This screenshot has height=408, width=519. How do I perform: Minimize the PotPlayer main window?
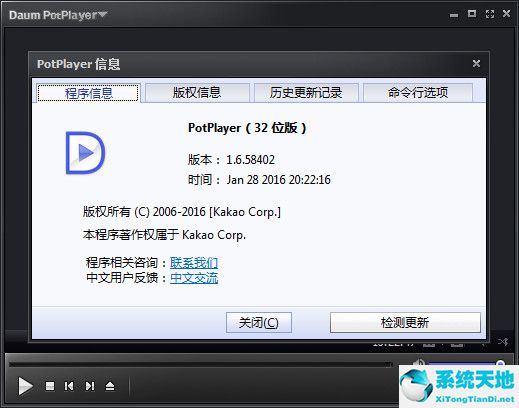click(454, 15)
